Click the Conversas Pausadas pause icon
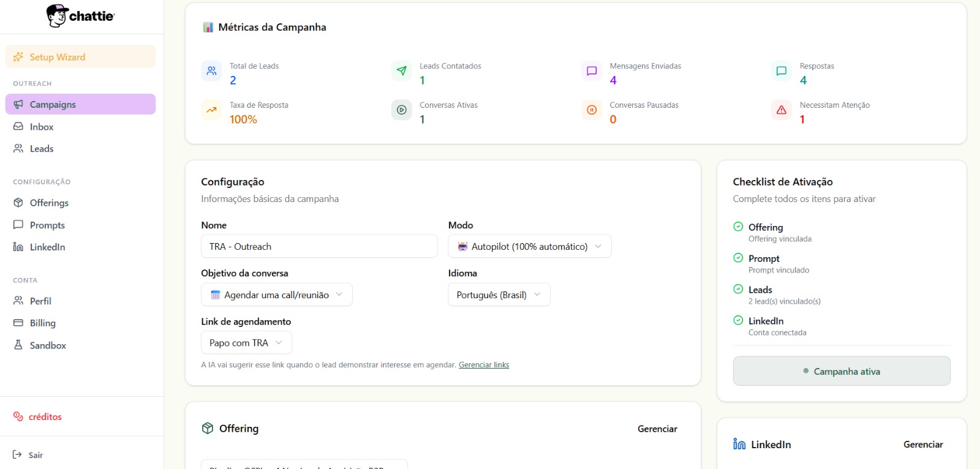The width and height of the screenshot is (980, 469). tap(592, 110)
